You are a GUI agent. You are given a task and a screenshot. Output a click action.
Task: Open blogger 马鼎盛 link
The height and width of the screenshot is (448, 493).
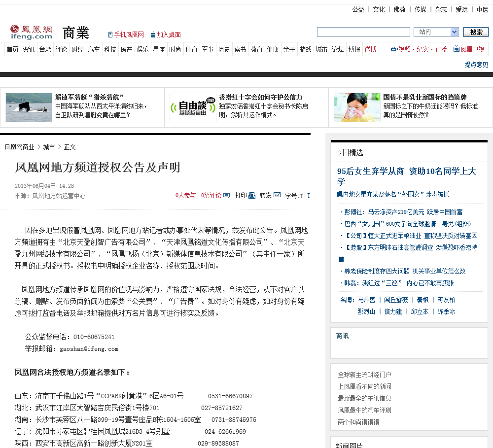coord(367,300)
